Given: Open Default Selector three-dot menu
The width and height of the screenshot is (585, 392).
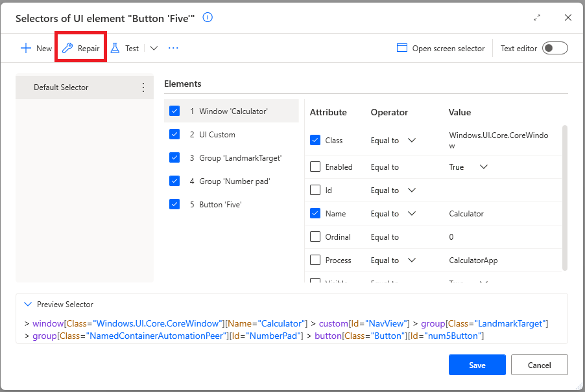Looking at the screenshot, I should 143,87.
